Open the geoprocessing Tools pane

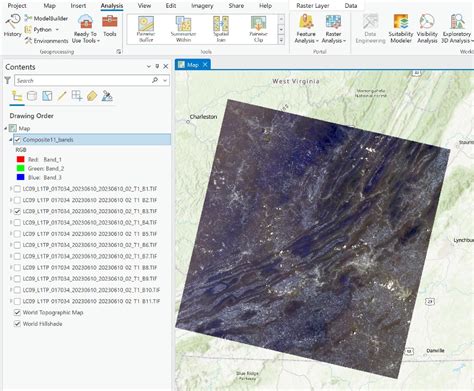point(110,26)
